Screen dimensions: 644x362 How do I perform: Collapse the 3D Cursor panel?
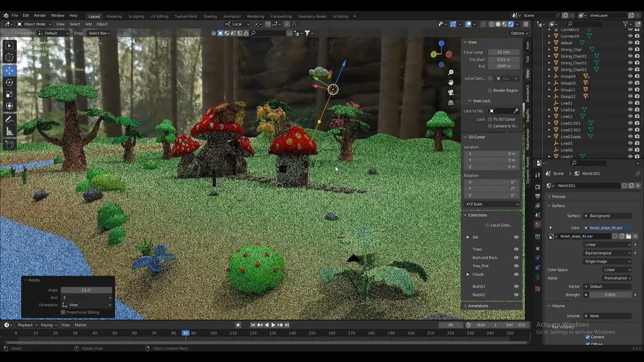[x=465, y=137]
